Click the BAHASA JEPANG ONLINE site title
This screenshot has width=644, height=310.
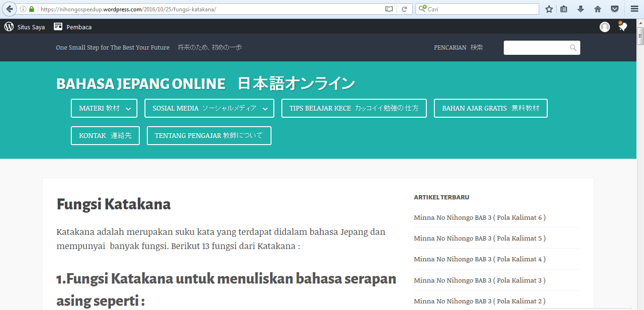[205, 84]
